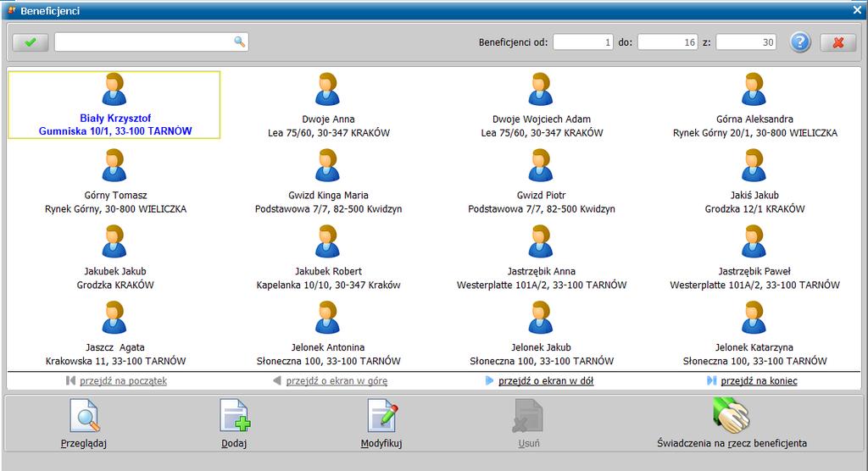Open Świadczenia handshake icon
Image resolution: width=868 pixels, height=471 pixels.
[732, 415]
